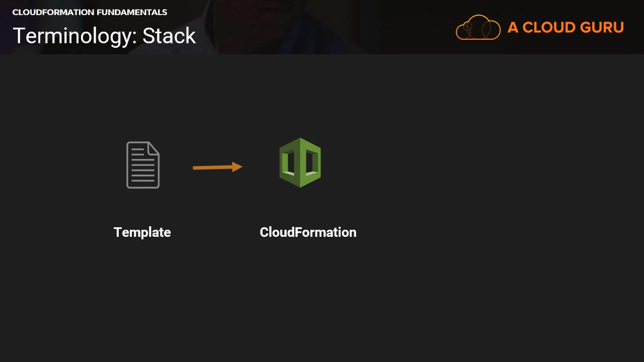Click the word "Terminology:" in the slide title

click(75, 36)
